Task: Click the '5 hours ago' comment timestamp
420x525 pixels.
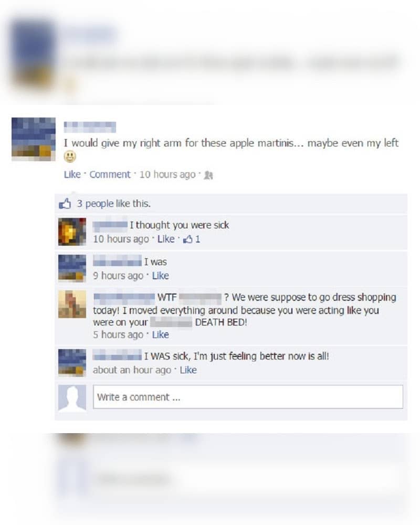Action: point(118,334)
